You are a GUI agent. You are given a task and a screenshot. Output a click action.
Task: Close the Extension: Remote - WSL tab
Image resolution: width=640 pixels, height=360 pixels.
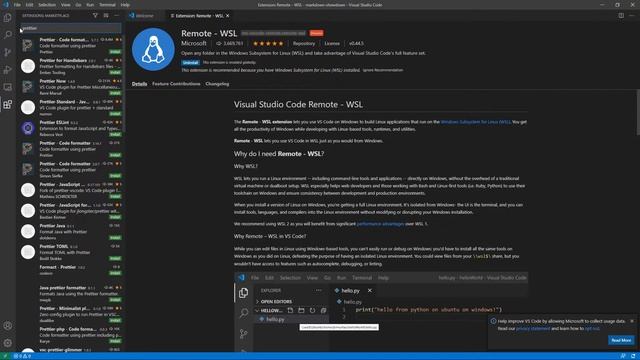228,16
